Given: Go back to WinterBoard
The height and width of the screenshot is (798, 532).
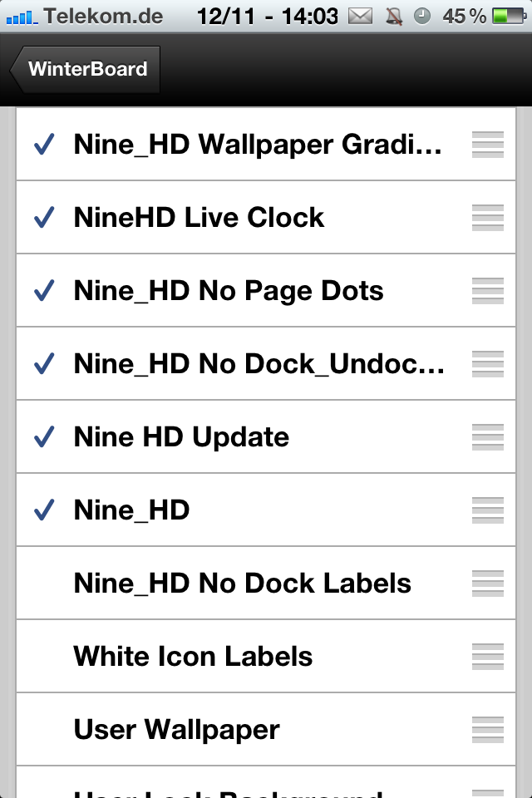Looking at the screenshot, I should (86, 70).
